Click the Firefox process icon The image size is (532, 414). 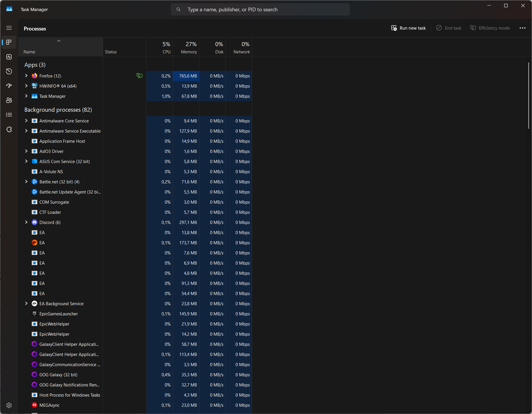pos(35,76)
